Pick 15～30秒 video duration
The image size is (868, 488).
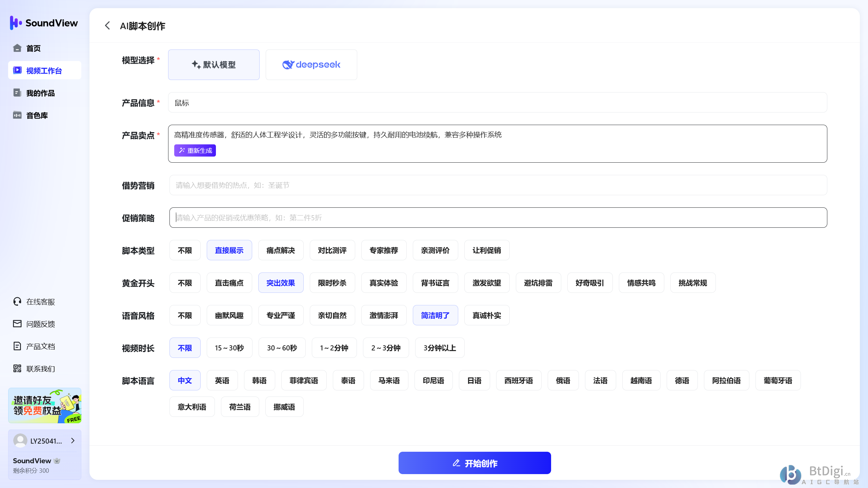[x=229, y=348]
